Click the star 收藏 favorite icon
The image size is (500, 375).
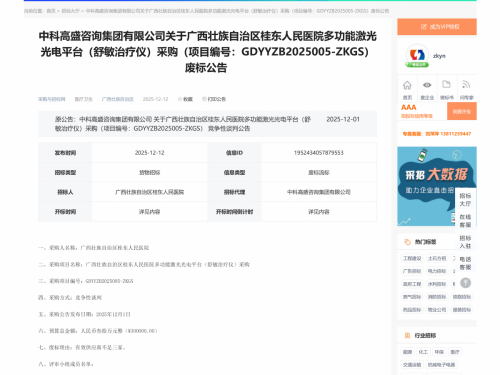(180, 99)
